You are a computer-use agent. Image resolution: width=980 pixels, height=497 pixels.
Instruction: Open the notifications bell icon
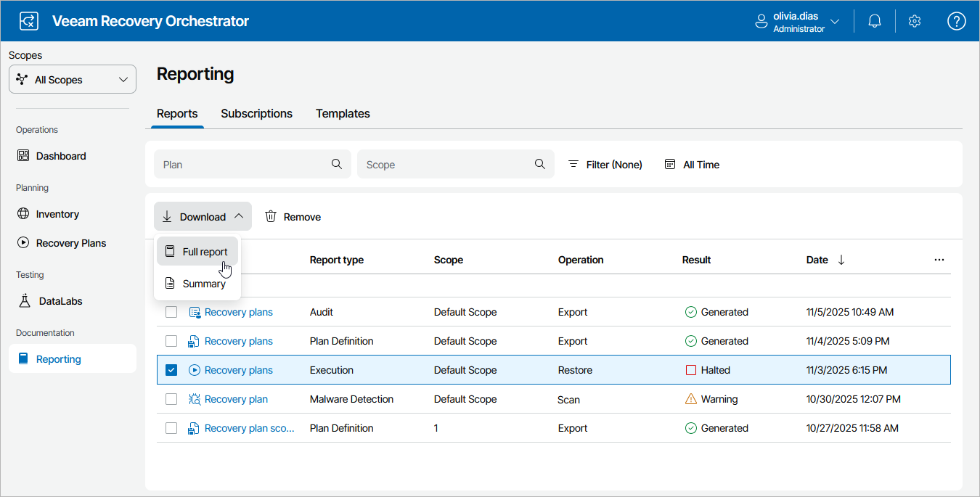pos(875,21)
